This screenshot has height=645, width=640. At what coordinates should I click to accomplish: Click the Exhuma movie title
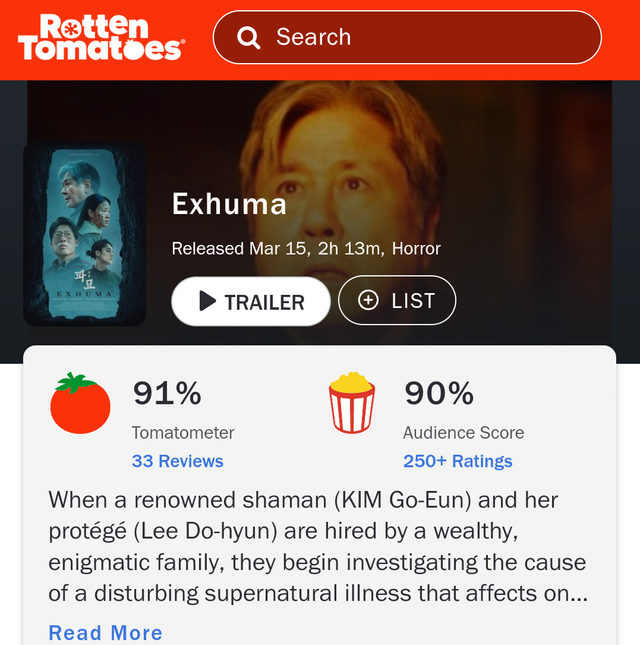(x=229, y=204)
